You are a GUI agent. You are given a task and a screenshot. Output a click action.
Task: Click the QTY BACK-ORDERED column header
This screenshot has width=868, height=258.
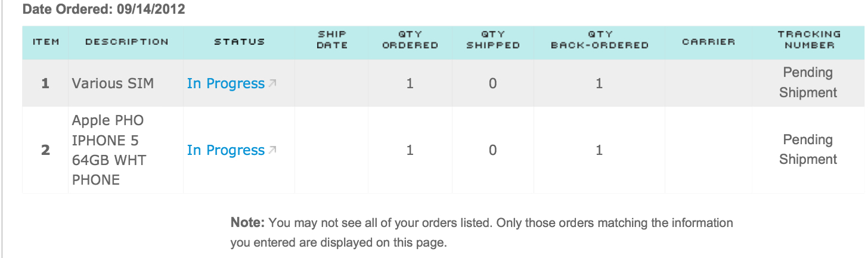(x=600, y=39)
